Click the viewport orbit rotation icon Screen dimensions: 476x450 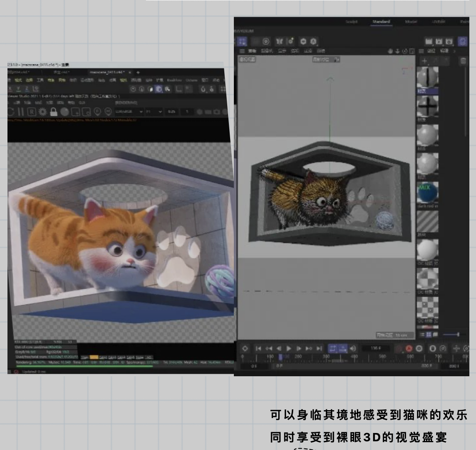405,51
